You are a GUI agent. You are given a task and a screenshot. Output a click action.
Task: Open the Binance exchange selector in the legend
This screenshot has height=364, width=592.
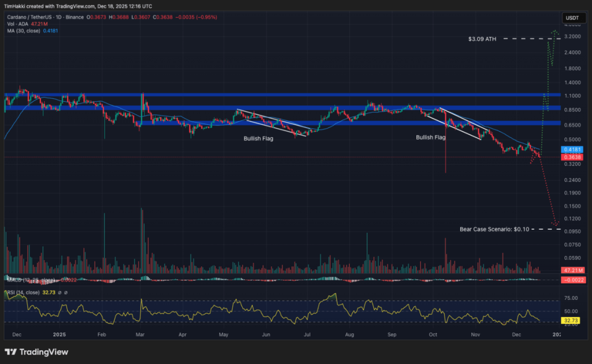coord(75,17)
